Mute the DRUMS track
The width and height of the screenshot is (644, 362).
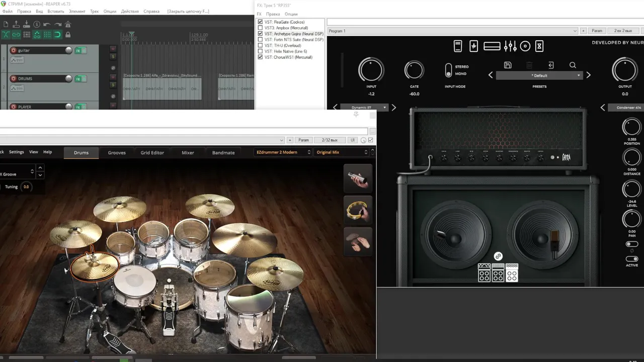[x=113, y=78]
